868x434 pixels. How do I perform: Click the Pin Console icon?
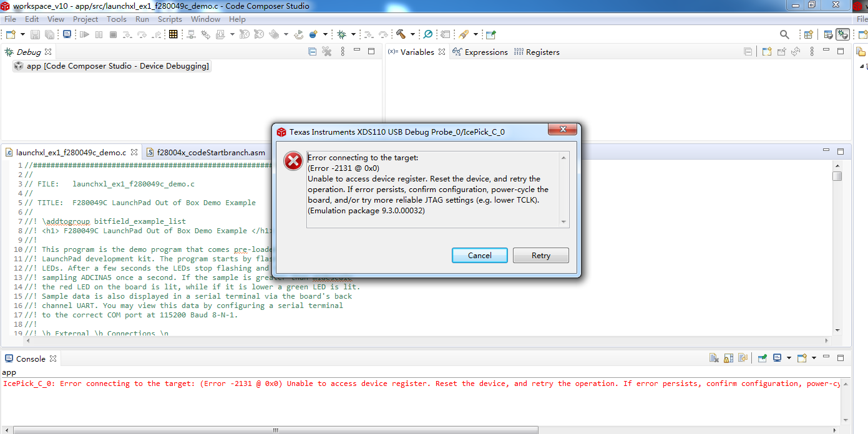763,358
